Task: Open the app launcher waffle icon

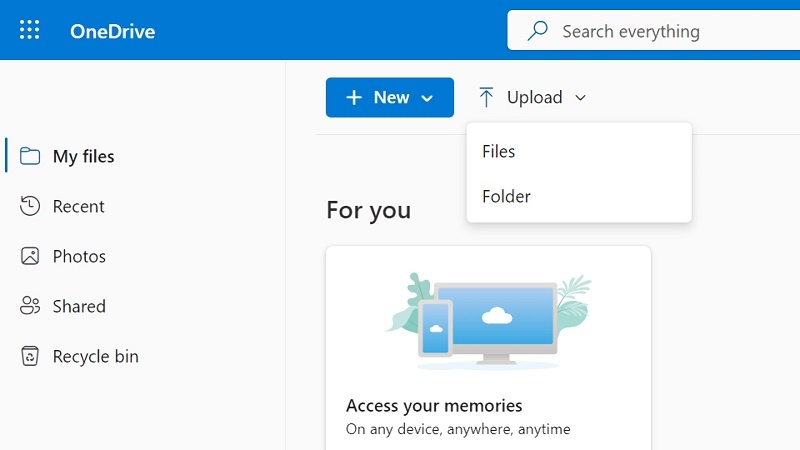Action: pyautogui.click(x=30, y=30)
